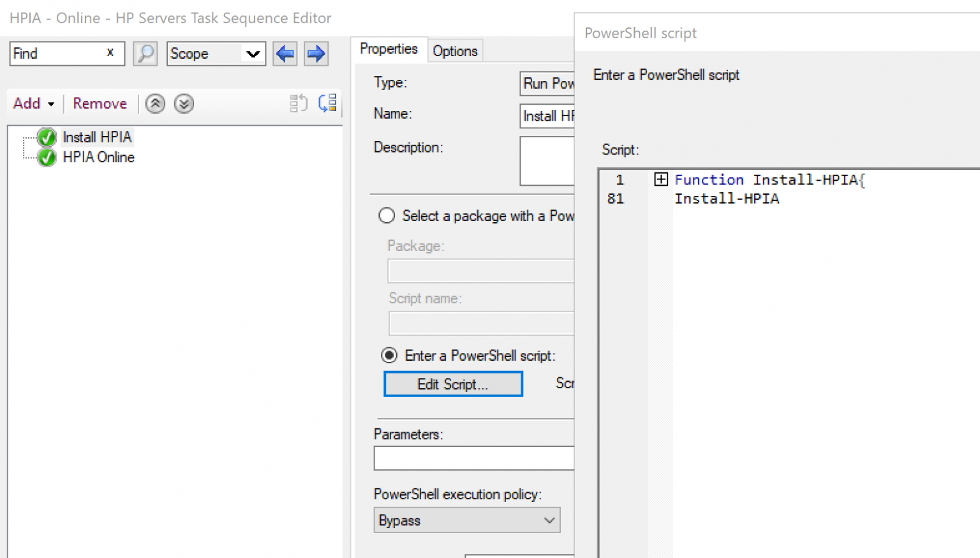Move the selected step up
980x558 pixels.
[154, 103]
